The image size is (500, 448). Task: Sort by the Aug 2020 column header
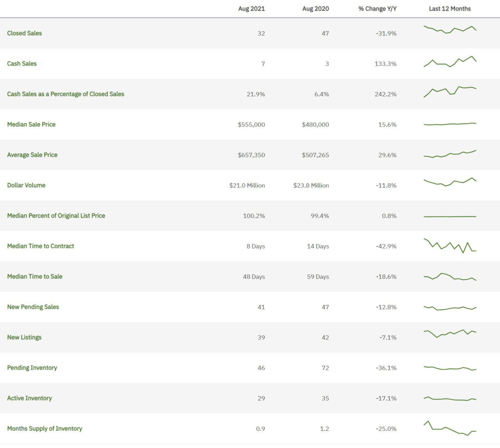(315, 8)
